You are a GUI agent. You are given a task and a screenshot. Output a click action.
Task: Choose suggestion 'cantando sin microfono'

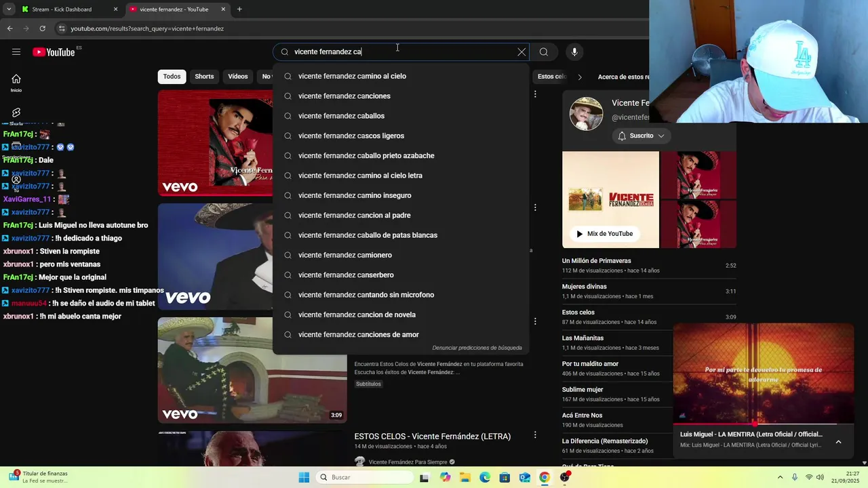401,295
